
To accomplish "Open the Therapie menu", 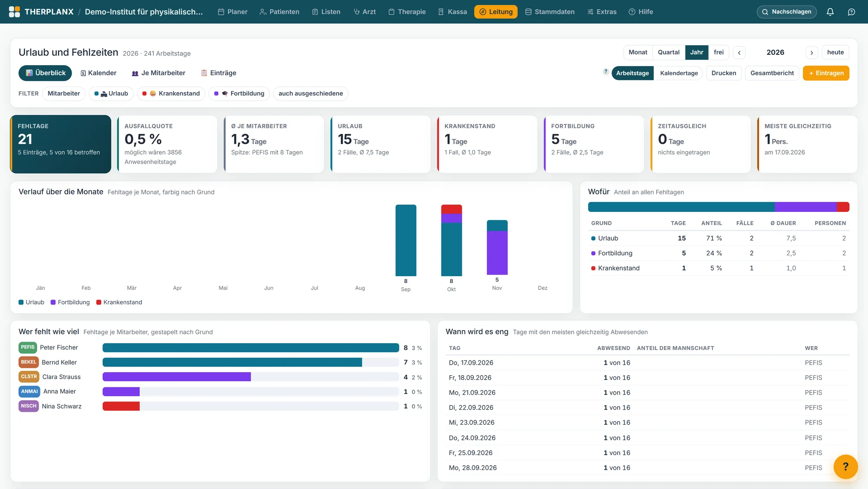I will [407, 12].
